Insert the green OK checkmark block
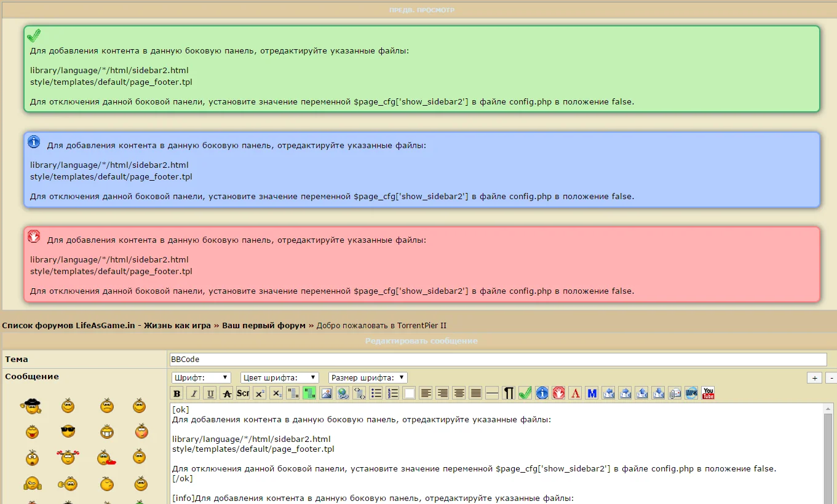 [x=525, y=393]
